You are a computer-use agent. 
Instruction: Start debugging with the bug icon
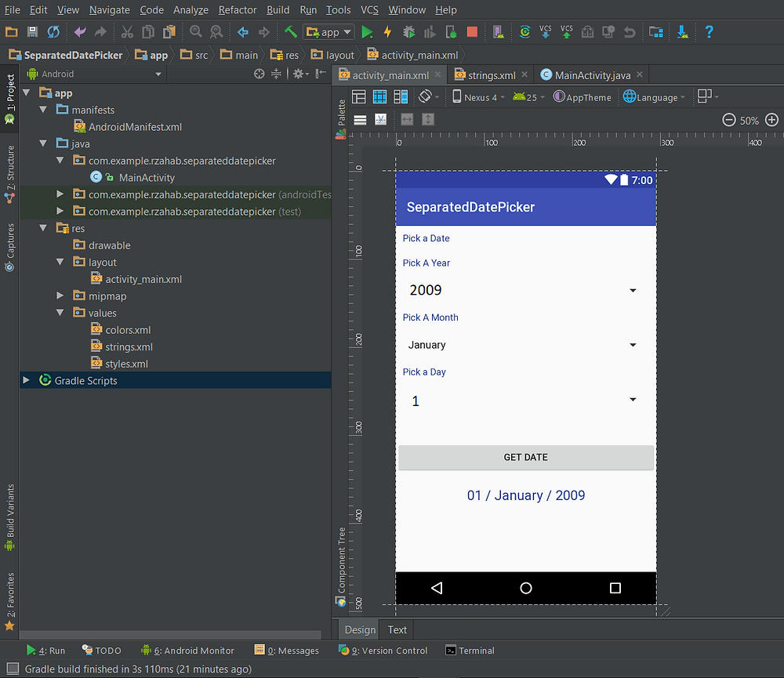[408, 32]
